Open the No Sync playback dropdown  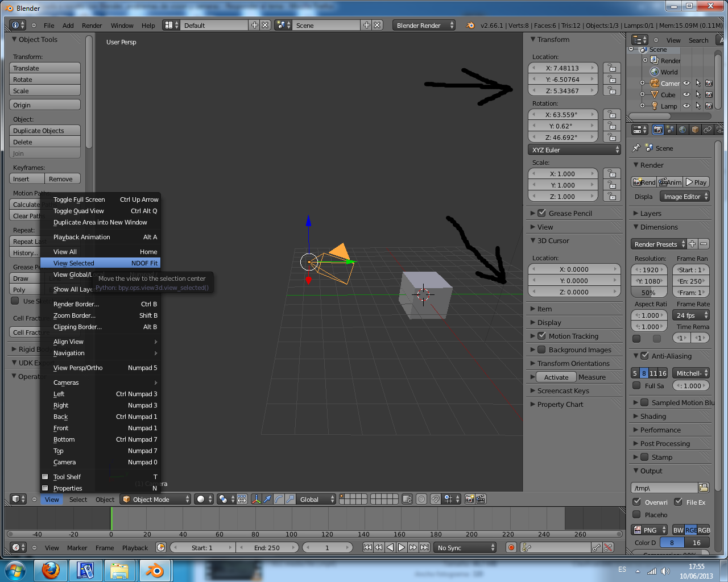point(465,547)
